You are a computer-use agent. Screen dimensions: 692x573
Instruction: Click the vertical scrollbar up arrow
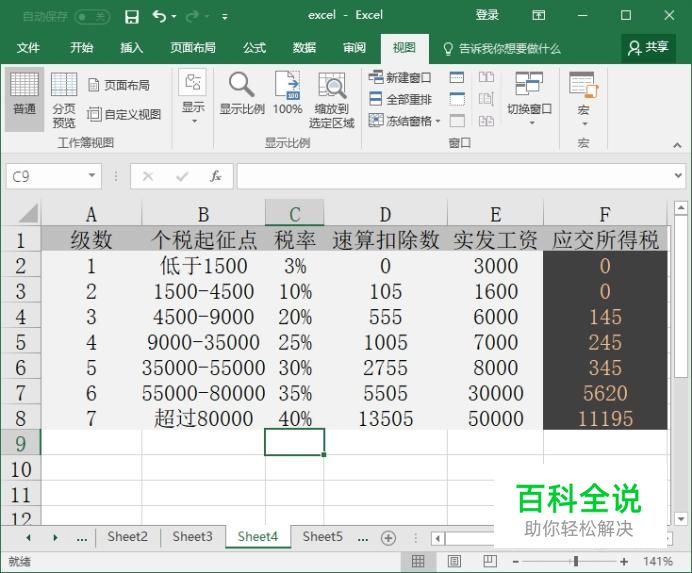click(681, 207)
